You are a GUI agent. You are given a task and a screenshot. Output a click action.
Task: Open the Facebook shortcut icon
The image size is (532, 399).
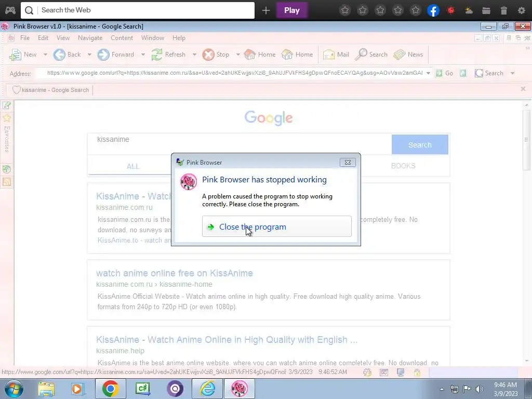tap(433, 10)
